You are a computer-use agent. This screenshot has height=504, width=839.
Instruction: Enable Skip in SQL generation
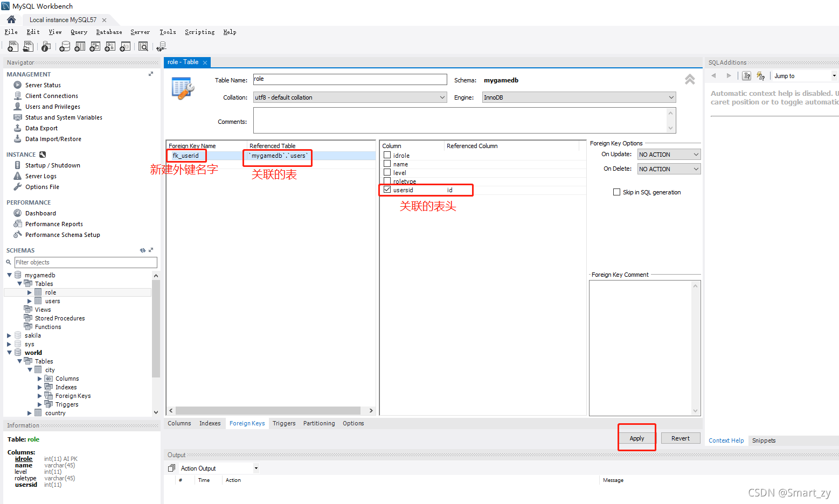click(x=616, y=192)
